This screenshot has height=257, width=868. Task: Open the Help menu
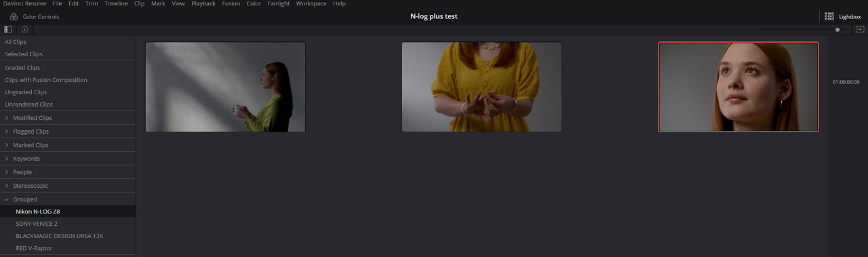click(x=339, y=3)
